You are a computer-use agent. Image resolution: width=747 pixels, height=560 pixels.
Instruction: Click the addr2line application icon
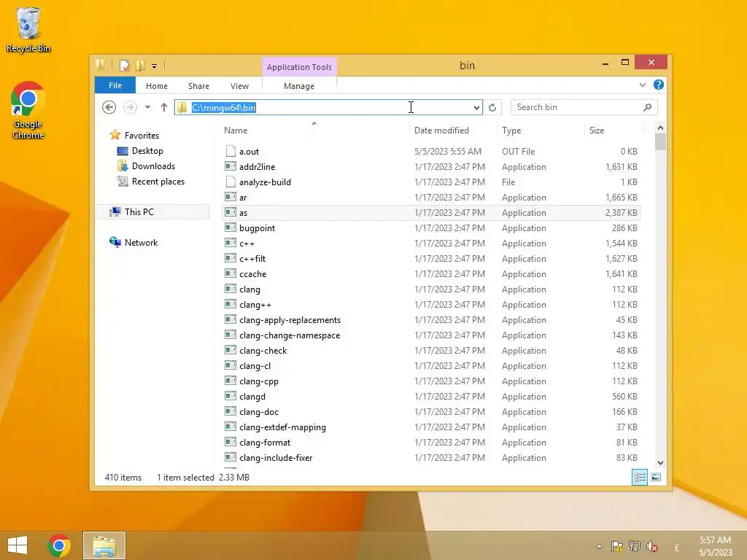click(x=231, y=167)
